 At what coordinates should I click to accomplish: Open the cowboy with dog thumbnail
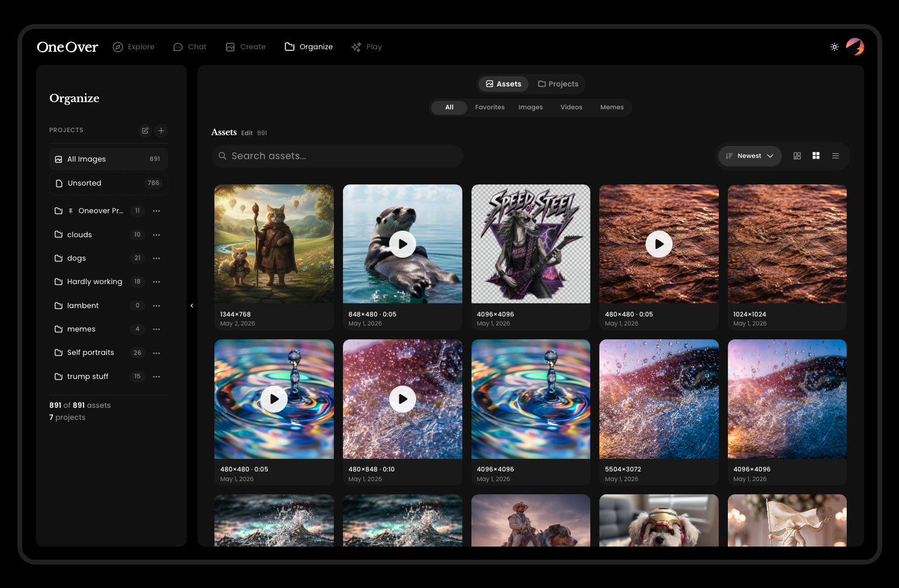coord(531,520)
